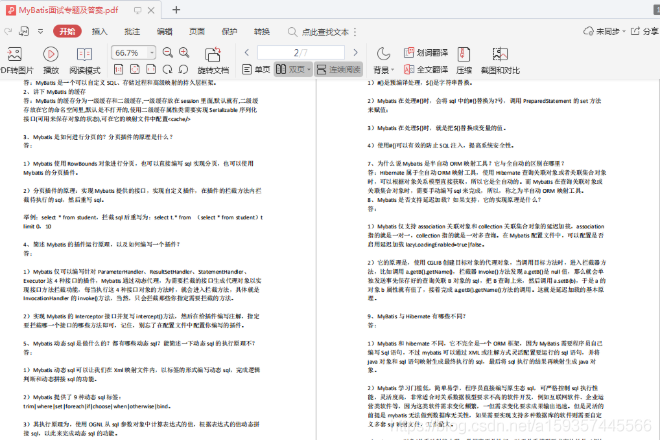
Task: Click the search magnifier icon
Action: [x=292, y=32]
